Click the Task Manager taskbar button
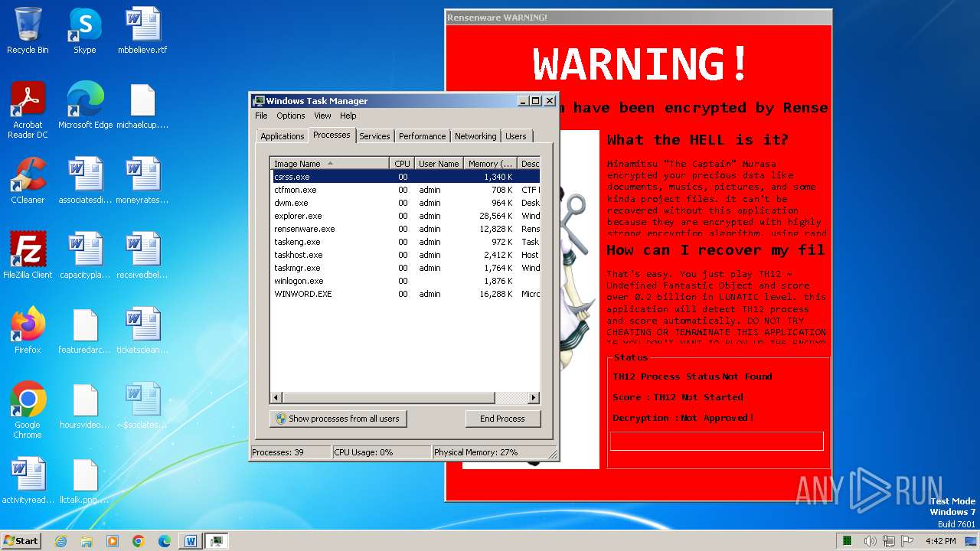The image size is (980, 551). (x=217, y=541)
